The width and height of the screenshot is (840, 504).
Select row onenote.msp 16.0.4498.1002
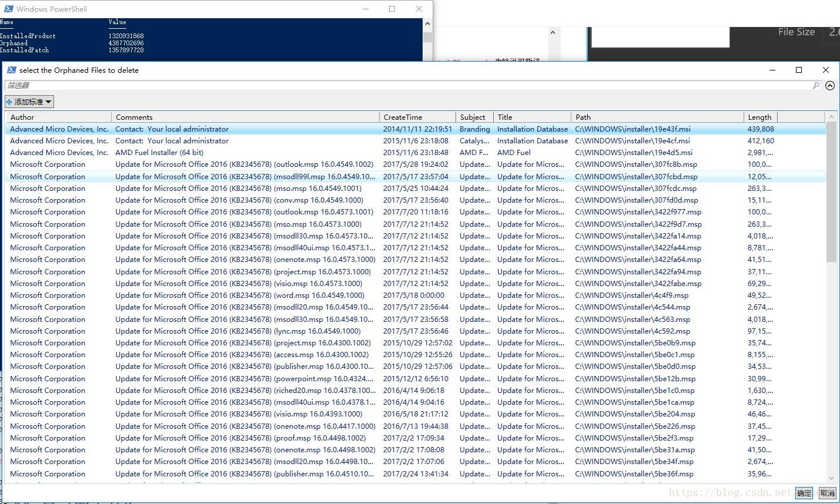[415, 449]
